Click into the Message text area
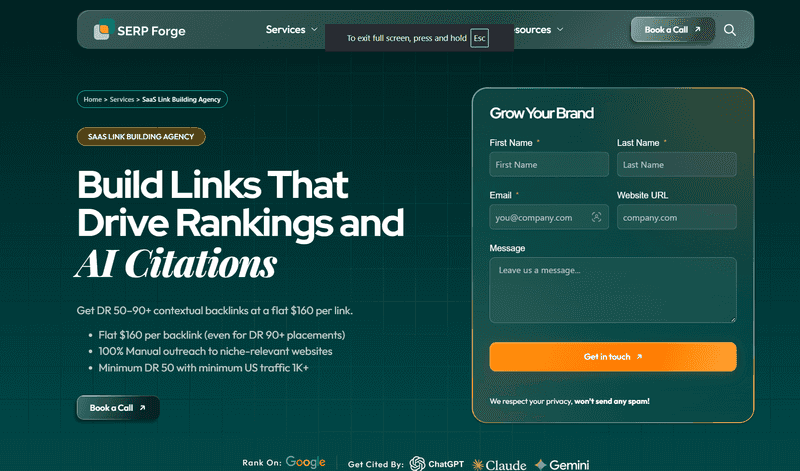Image resolution: width=800 pixels, height=471 pixels. [613, 290]
